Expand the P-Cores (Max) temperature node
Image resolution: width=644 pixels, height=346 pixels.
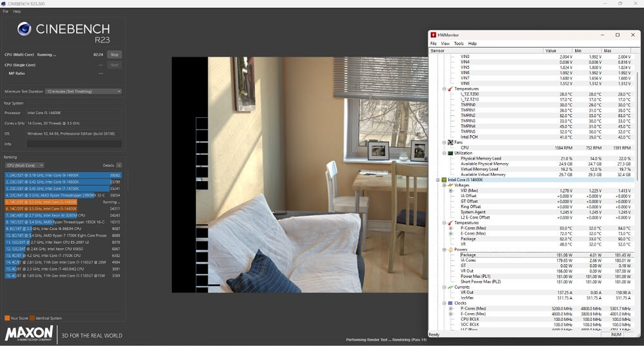tap(451, 228)
